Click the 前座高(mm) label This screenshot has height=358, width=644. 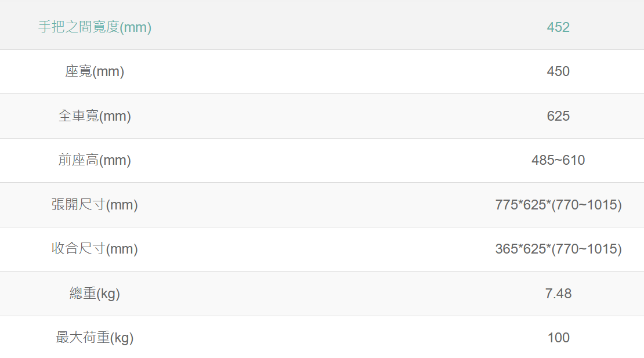(x=95, y=160)
